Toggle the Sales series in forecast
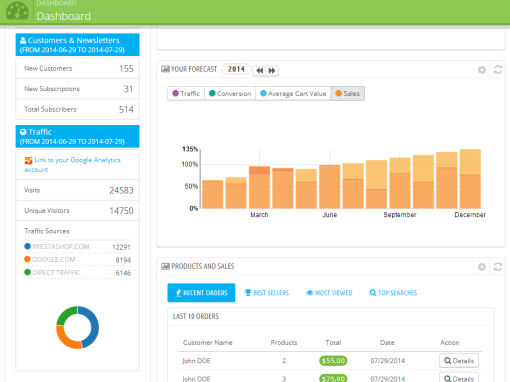The width and height of the screenshot is (510, 382). coord(347,93)
